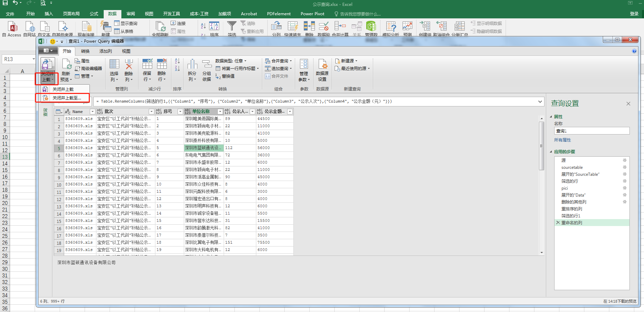Click the 删除行 icon
The image size is (644, 312).
[162, 64]
